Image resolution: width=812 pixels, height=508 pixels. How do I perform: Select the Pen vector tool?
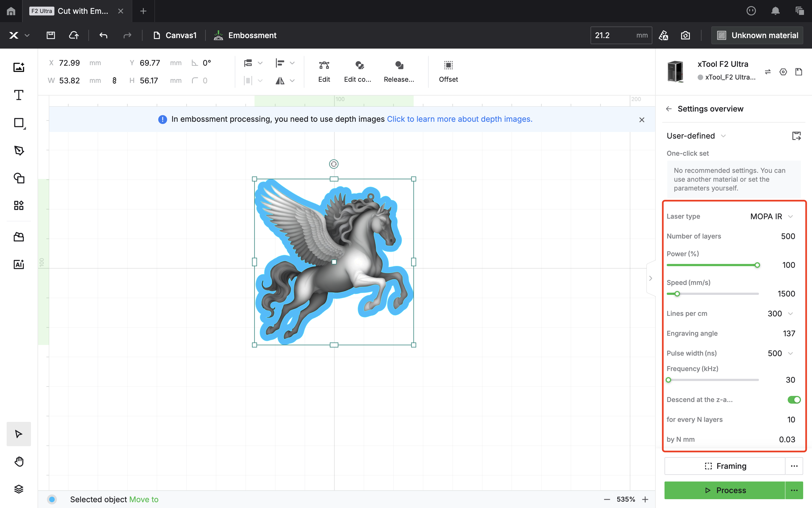[19, 150]
